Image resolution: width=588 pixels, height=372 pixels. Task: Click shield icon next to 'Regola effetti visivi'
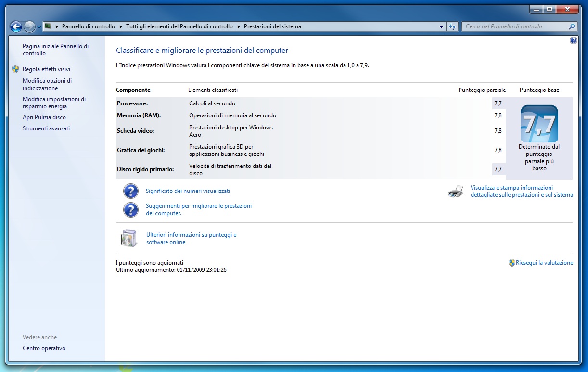coord(15,69)
